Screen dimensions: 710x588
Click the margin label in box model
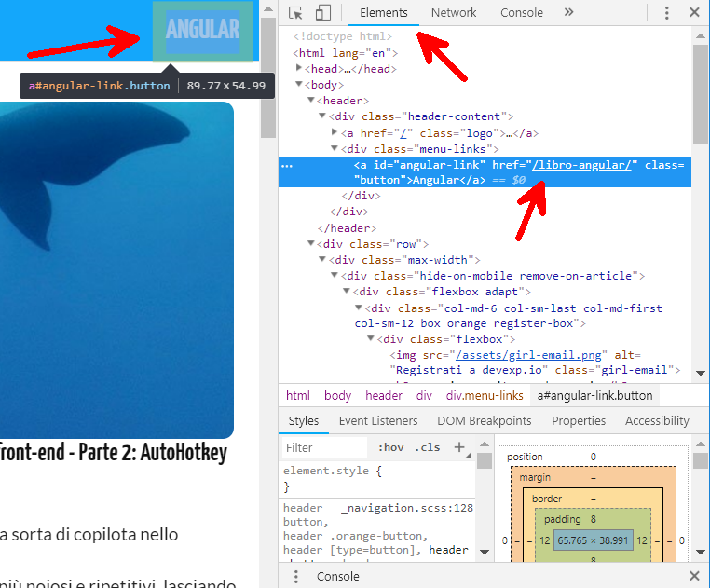pos(535,477)
